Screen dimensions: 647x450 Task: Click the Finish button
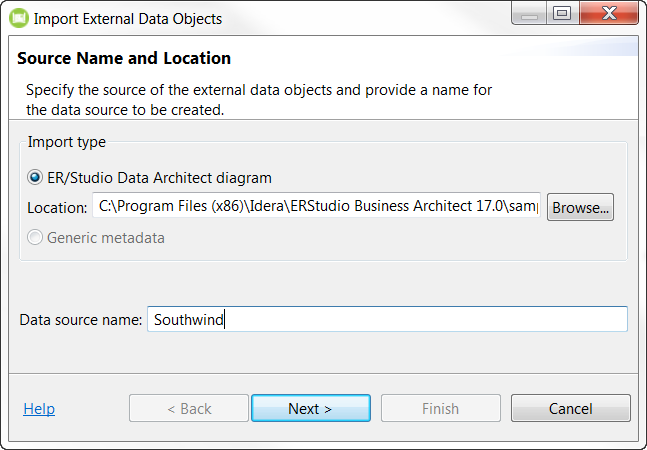tap(441, 408)
